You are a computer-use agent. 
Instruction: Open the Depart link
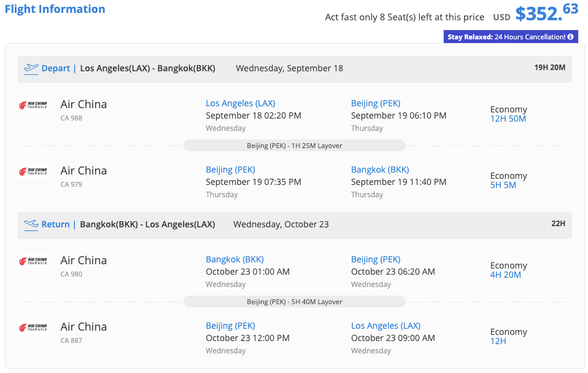pos(56,69)
